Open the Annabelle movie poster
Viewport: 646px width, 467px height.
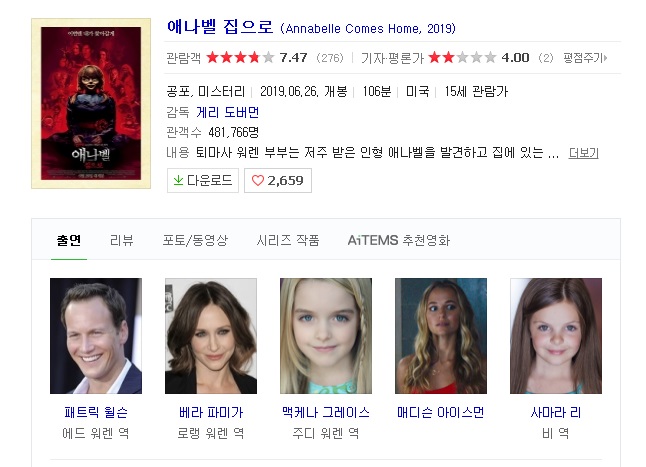(91, 103)
